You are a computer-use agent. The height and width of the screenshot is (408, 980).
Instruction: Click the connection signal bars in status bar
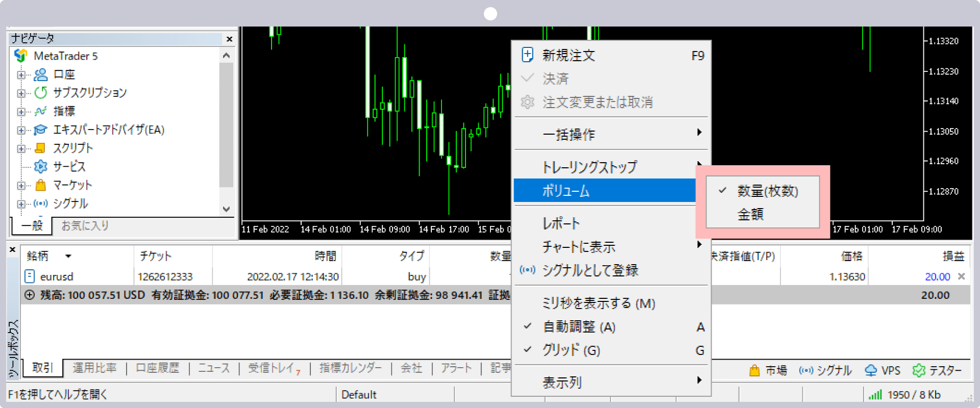tap(875, 395)
